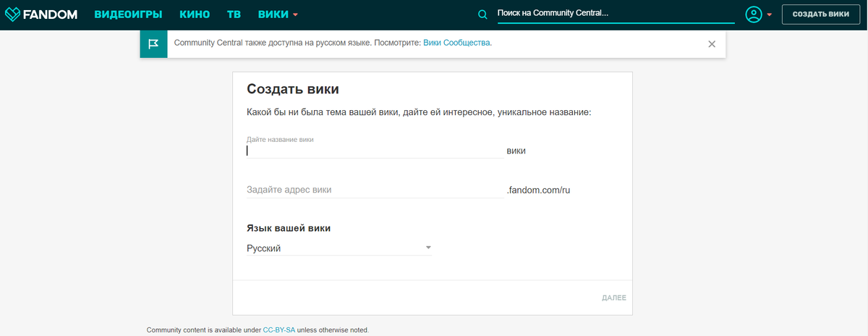Screen dimensions: 868x336
Task: Click the search magnifier icon
Action: tap(483, 14)
